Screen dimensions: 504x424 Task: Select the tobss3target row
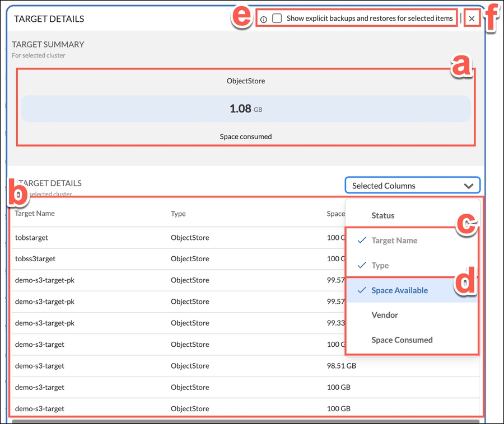[35, 259]
